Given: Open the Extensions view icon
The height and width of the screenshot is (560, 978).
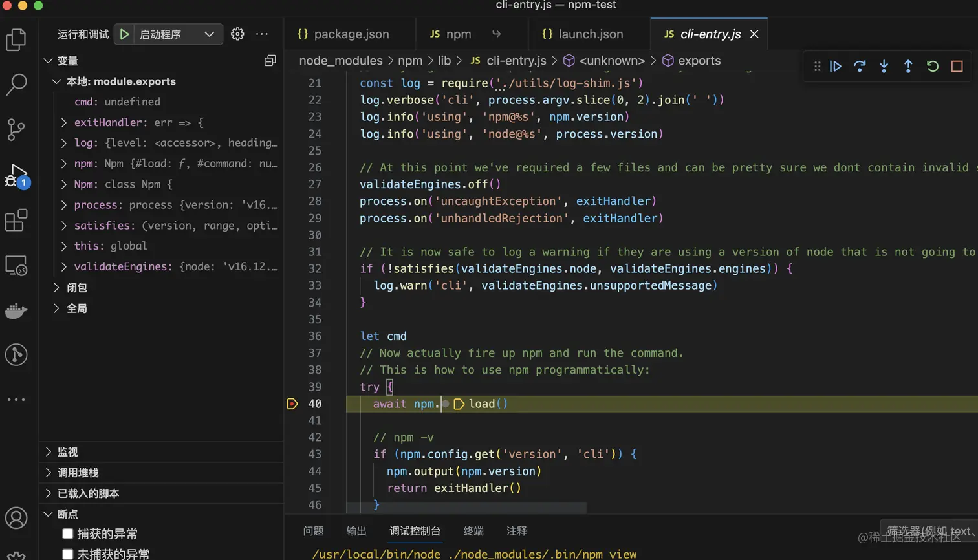Looking at the screenshot, I should click(x=16, y=221).
